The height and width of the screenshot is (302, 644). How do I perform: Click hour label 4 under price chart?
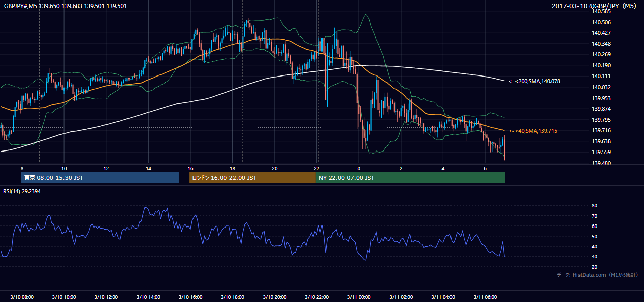443,168
